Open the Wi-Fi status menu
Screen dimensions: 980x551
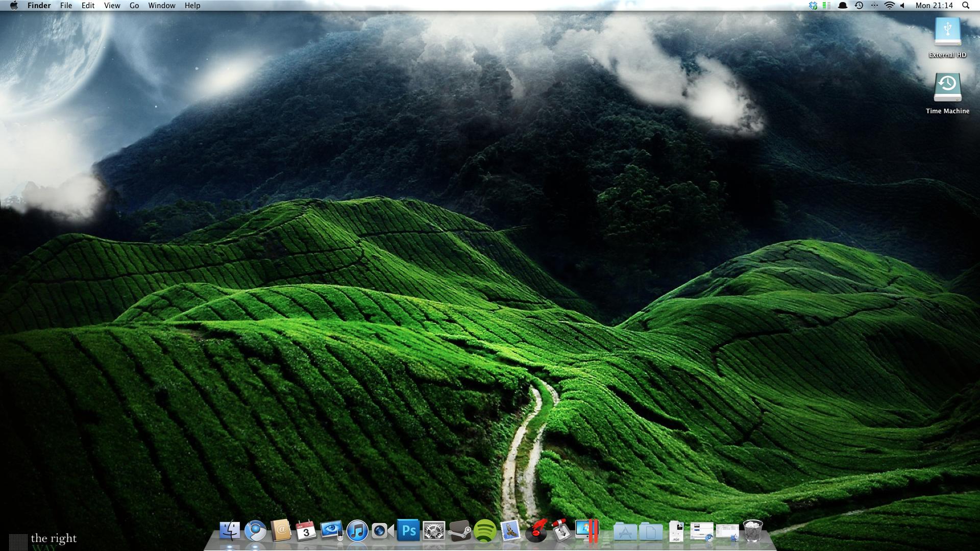point(889,6)
